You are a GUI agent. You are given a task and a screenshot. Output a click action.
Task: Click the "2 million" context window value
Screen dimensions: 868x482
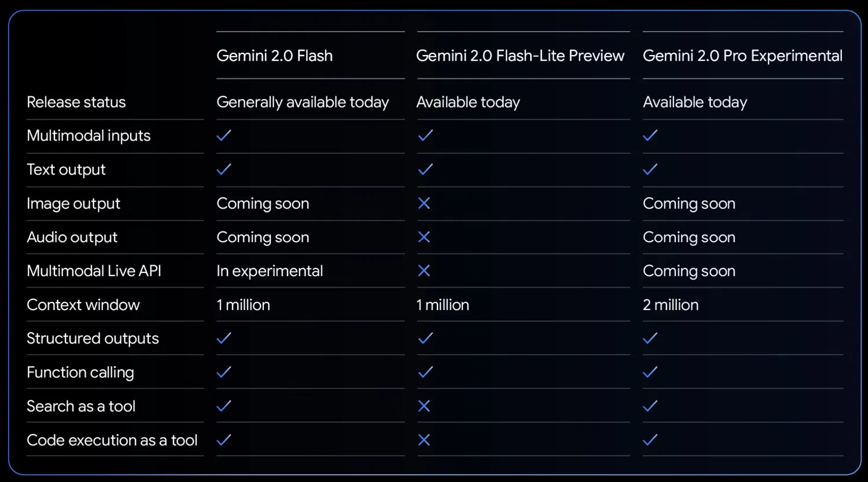(x=671, y=305)
